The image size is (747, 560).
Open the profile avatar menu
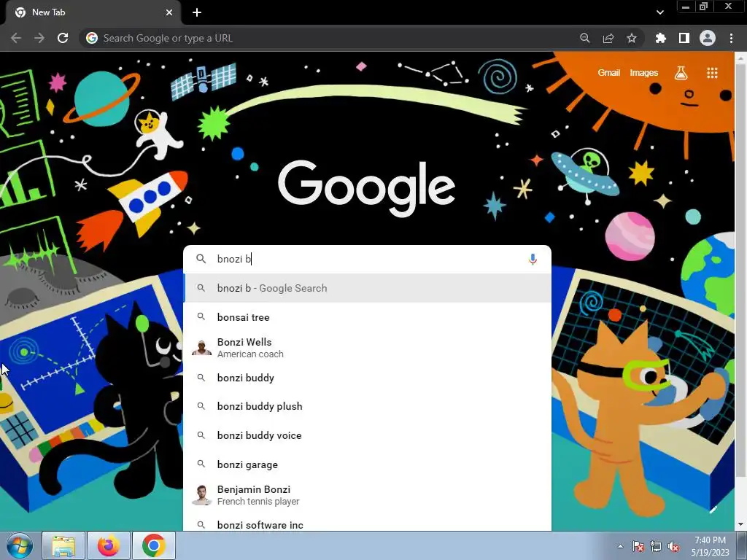pyautogui.click(x=707, y=38)
